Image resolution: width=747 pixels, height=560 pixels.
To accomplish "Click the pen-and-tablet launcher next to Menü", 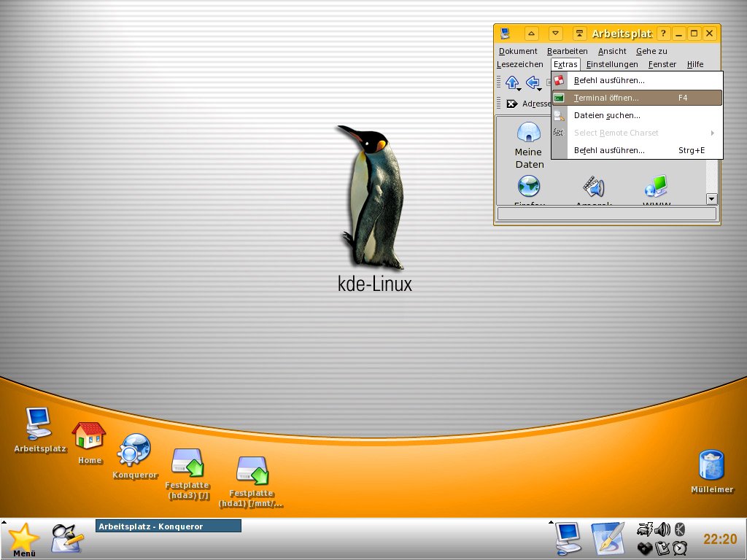I will [x=67, y=538].
